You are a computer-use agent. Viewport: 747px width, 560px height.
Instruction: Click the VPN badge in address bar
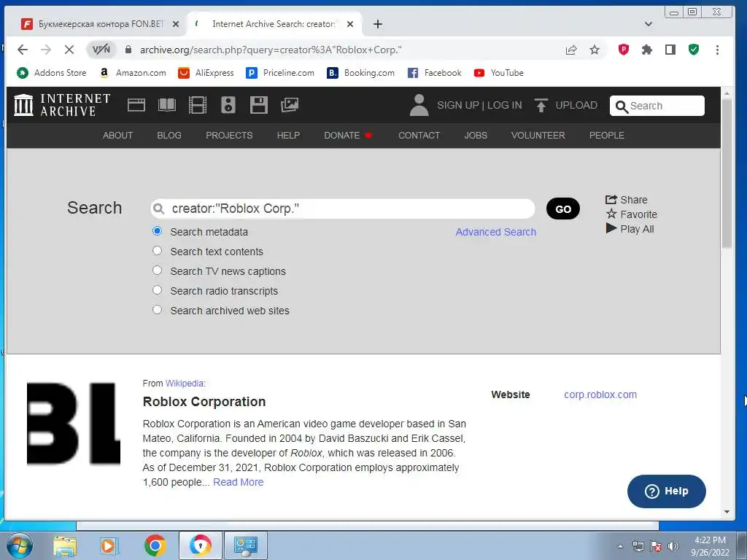(101, 50)
